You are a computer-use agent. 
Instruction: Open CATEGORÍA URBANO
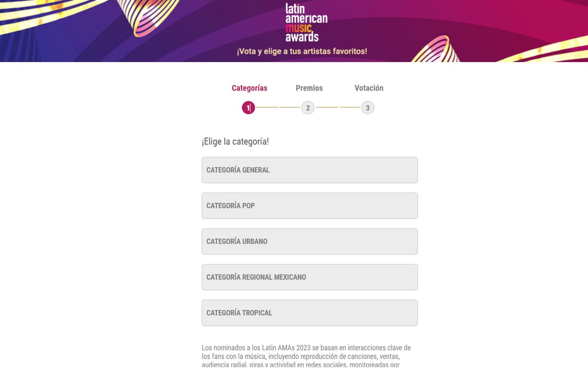click(310, 241)
